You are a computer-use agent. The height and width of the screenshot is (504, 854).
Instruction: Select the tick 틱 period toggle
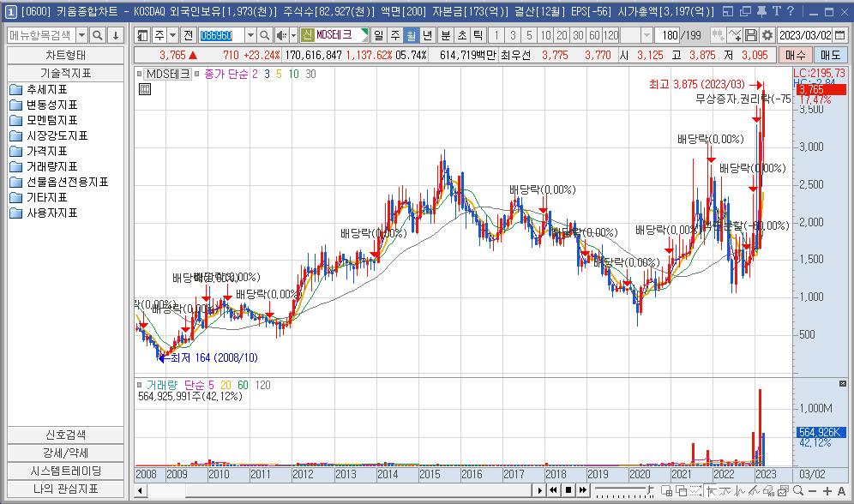[x=478, y=36]
